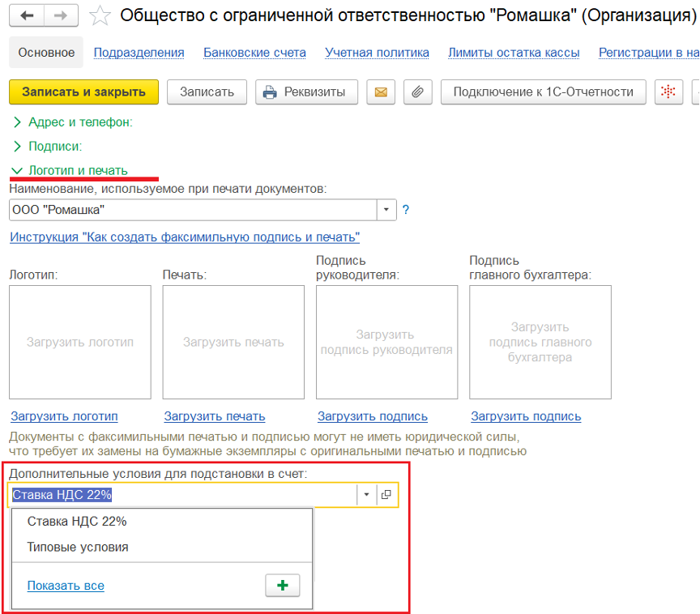The image size is (700, 614).
Task: Open the additional conditions dropdown arrow
Action: point(366,494)
